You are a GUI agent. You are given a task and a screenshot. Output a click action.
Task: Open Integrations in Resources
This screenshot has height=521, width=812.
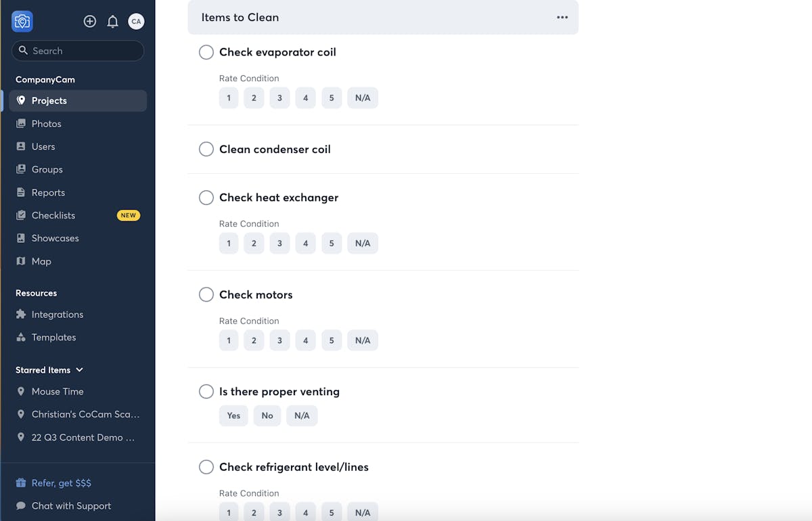click(x=58, y=315)
